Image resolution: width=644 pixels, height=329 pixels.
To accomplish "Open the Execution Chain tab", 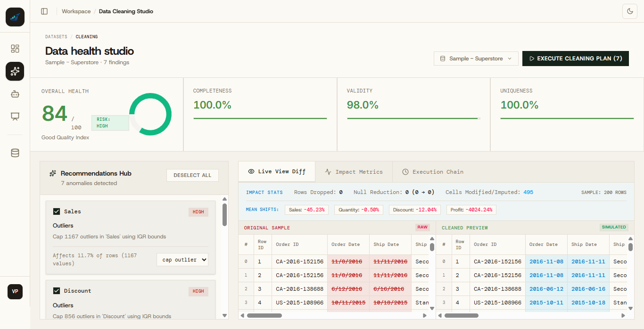I will [x=433, y=172].
